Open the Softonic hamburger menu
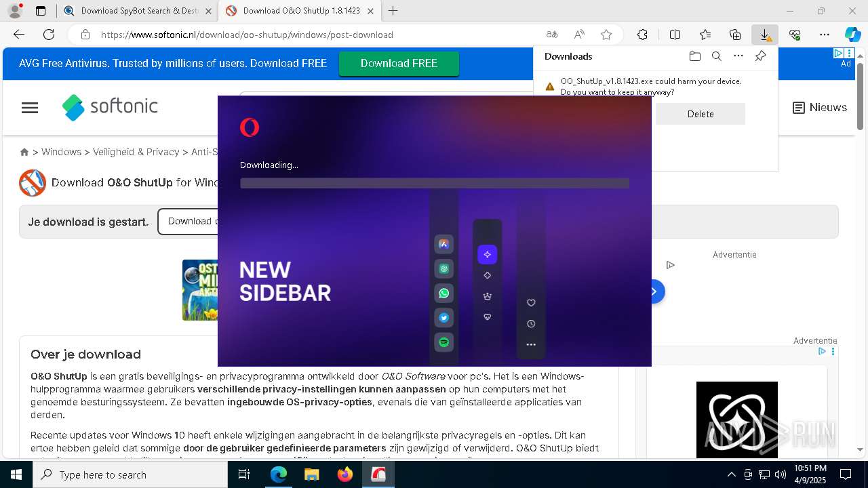This screenshot has height=488, width=868. (x=30, y=108)
